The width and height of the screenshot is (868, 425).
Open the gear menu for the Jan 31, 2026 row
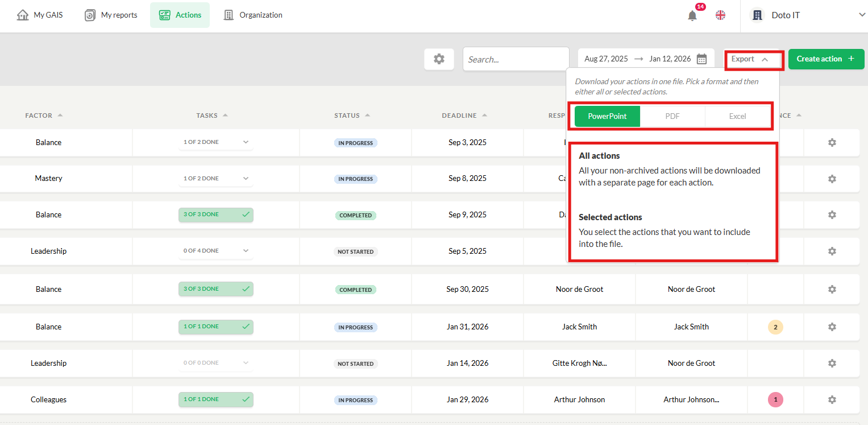832,327
